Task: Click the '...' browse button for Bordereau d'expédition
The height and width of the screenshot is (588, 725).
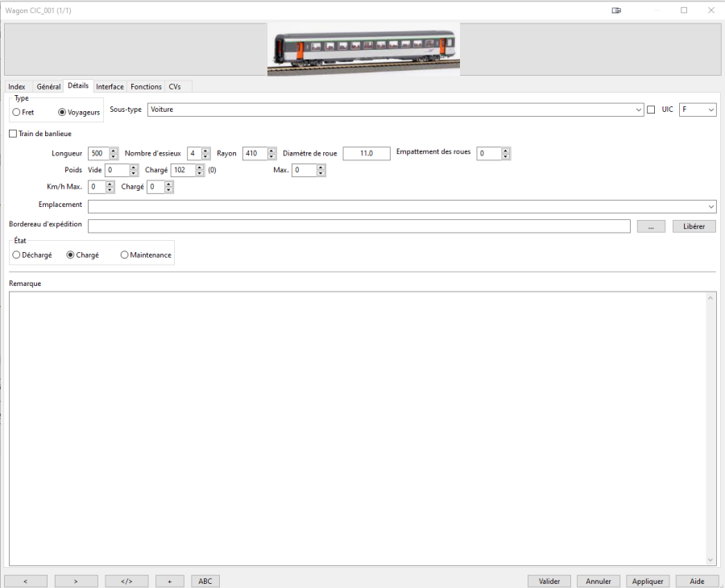Action: (651, 226)
